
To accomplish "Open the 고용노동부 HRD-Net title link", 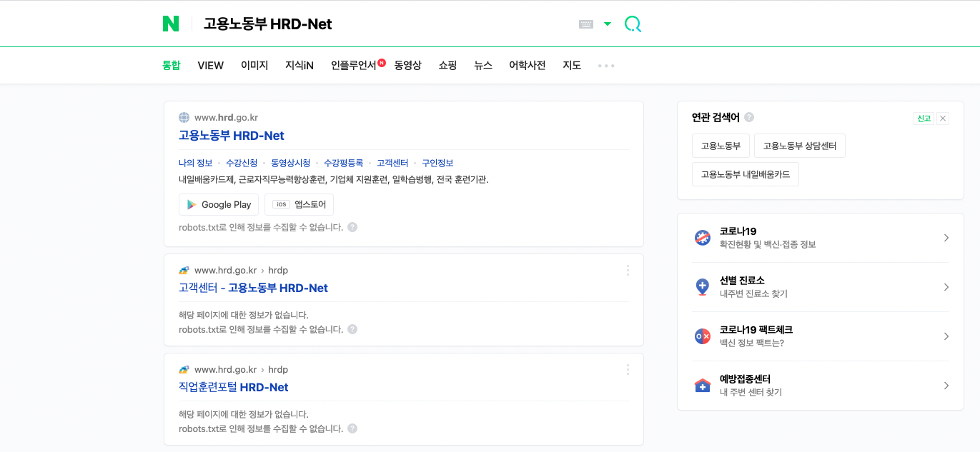I will 232,136.
